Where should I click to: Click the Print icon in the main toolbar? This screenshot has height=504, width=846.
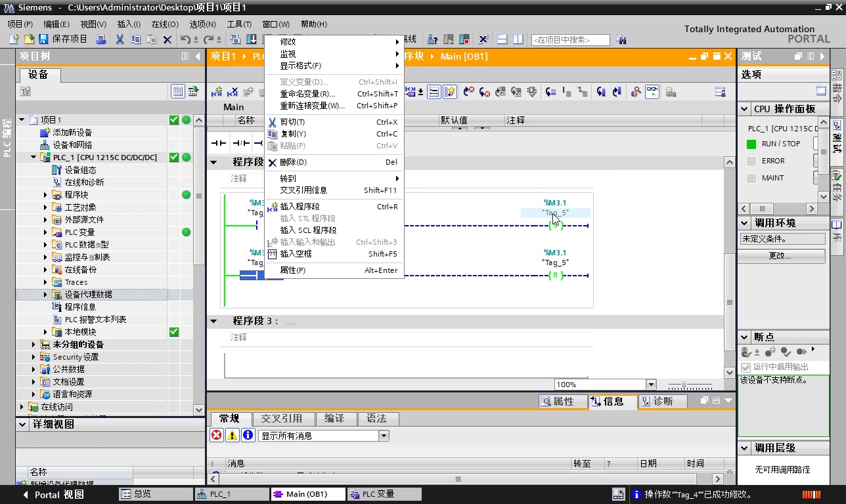tap(100, 39)
